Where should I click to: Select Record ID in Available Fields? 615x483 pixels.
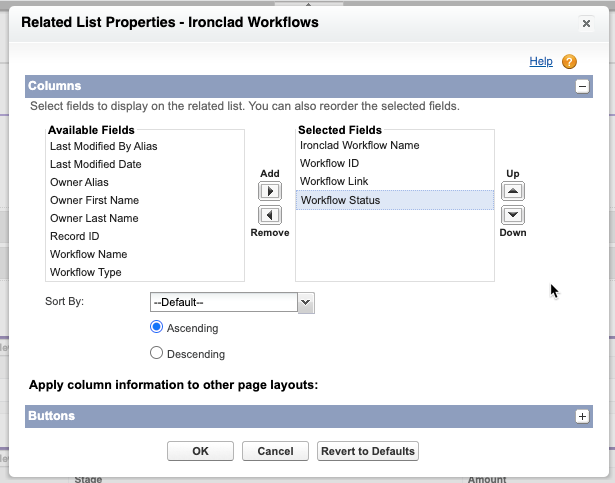coord(145,237)
